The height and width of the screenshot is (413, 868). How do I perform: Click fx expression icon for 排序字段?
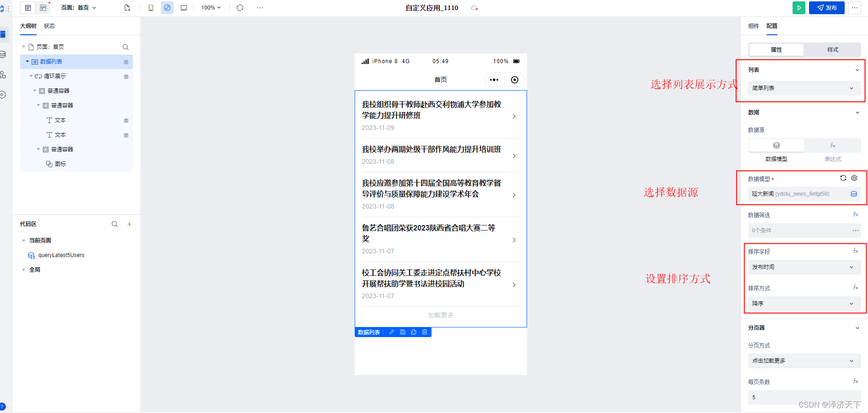[856, 251]
